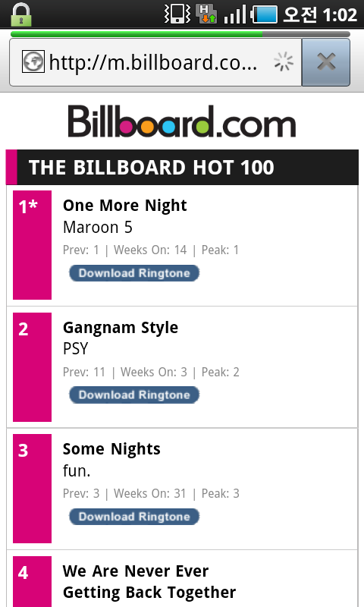Download ringtone for Gangnam Style
364x607 pixels.
(x=134, y=395)
